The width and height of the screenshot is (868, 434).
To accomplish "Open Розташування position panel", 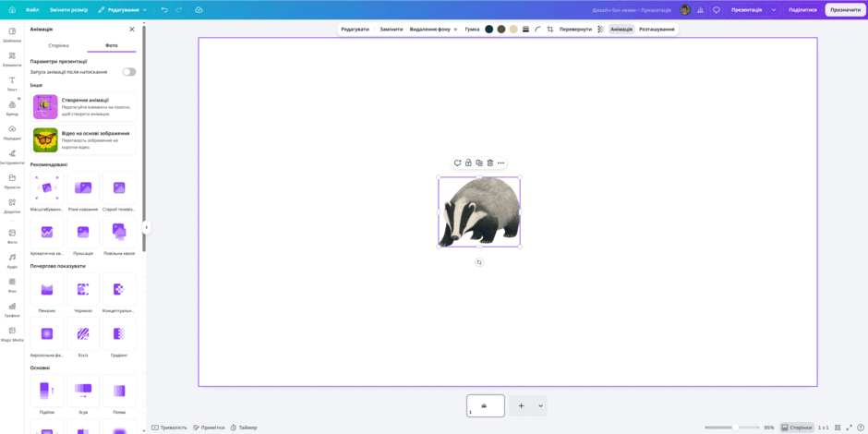I will pyautogui.click(x=657, y=29).
